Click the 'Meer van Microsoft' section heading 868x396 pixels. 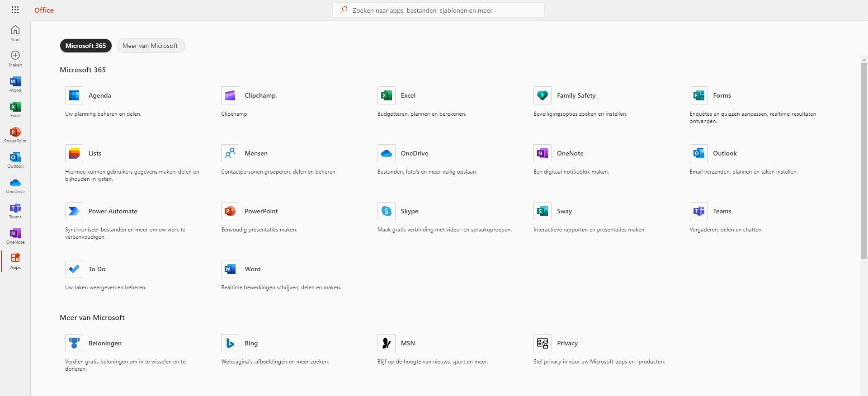click(x=92, y=318)
